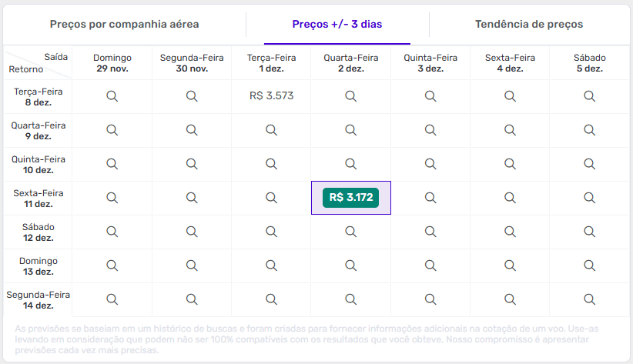The height and width of the screenshot is (364, 633).
Task: Search price for Dec 5 departure, Dec 8 return
Action: (x=589, y=96)
